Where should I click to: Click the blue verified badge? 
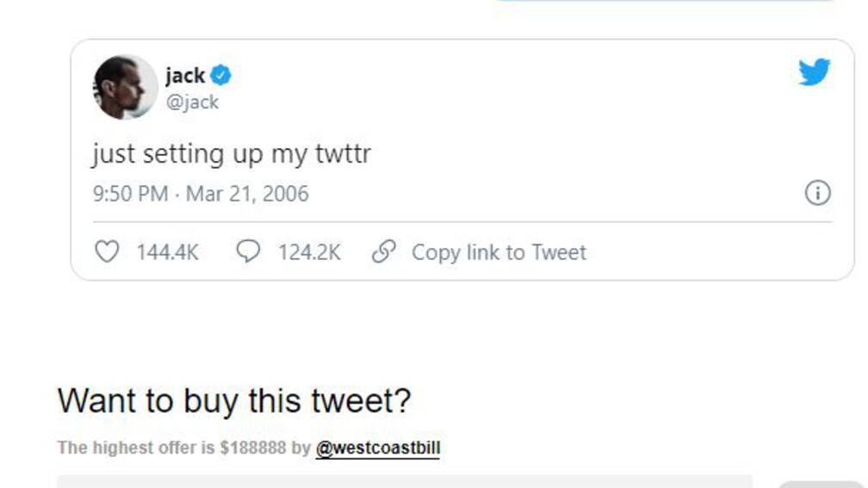tap(220, 75)
